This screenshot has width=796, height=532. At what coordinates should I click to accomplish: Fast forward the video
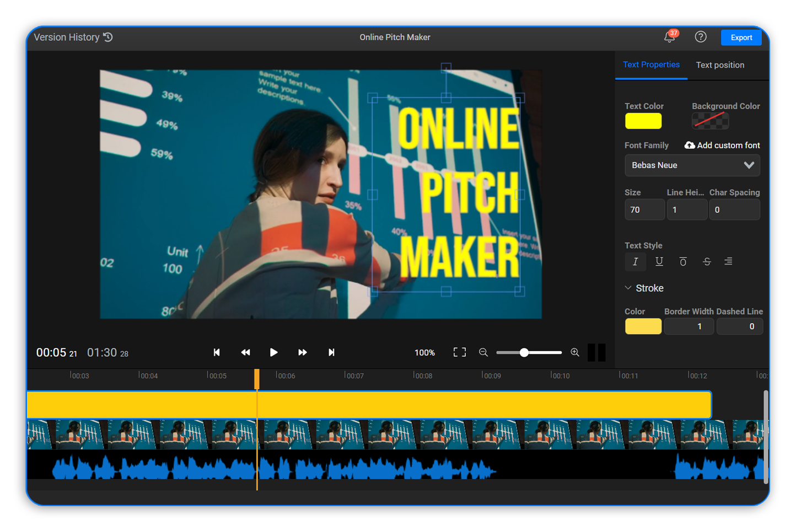click(x=303, y=352)
